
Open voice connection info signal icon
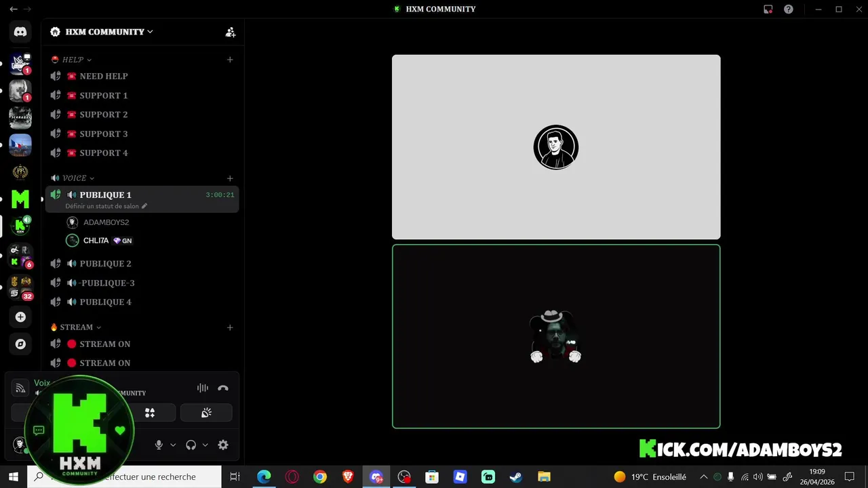(20, 388)
